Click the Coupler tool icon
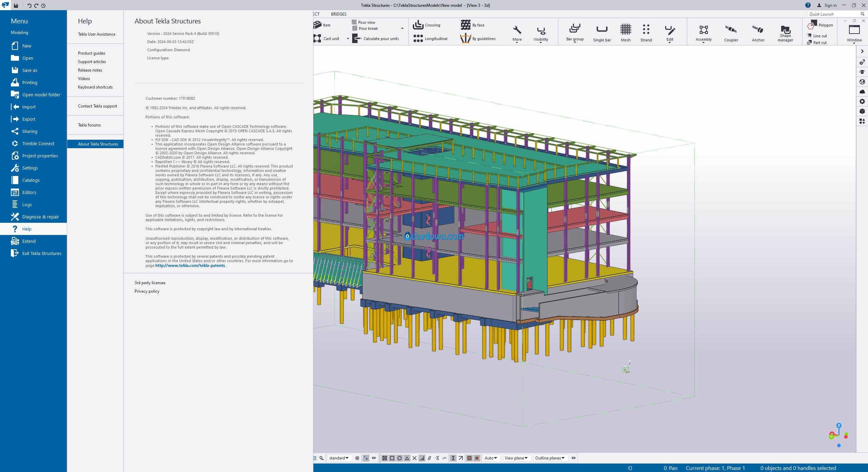 point(731,30)
